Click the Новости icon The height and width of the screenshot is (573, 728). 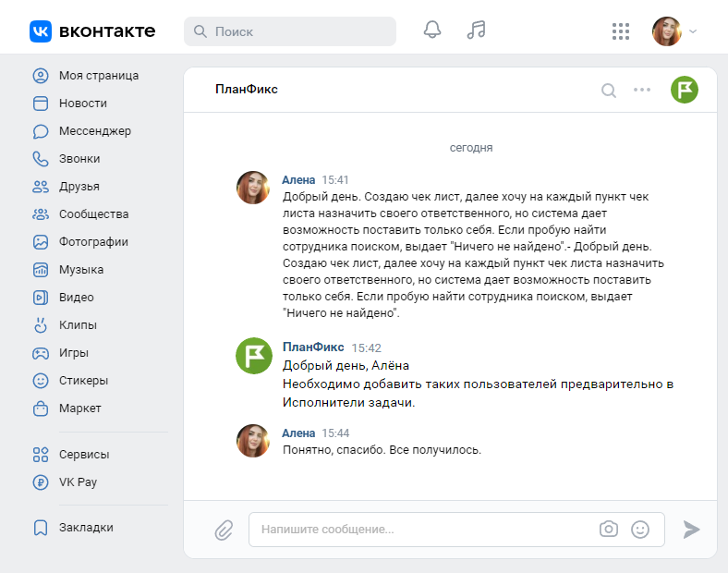[x=41, y=104]
